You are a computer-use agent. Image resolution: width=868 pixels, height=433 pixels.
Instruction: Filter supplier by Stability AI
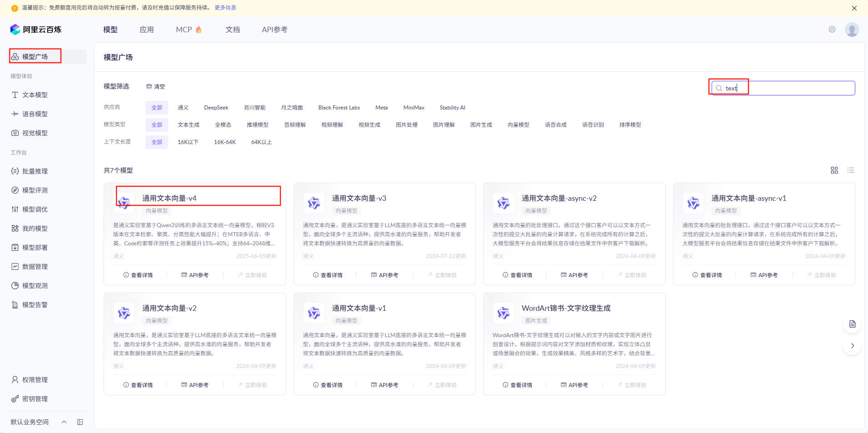tap(453, 108)
